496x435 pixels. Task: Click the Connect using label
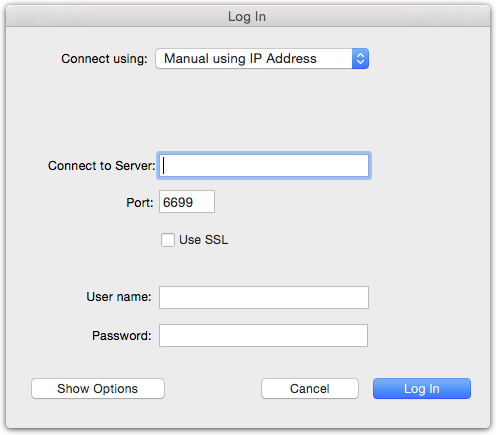[x=104, y=59]
